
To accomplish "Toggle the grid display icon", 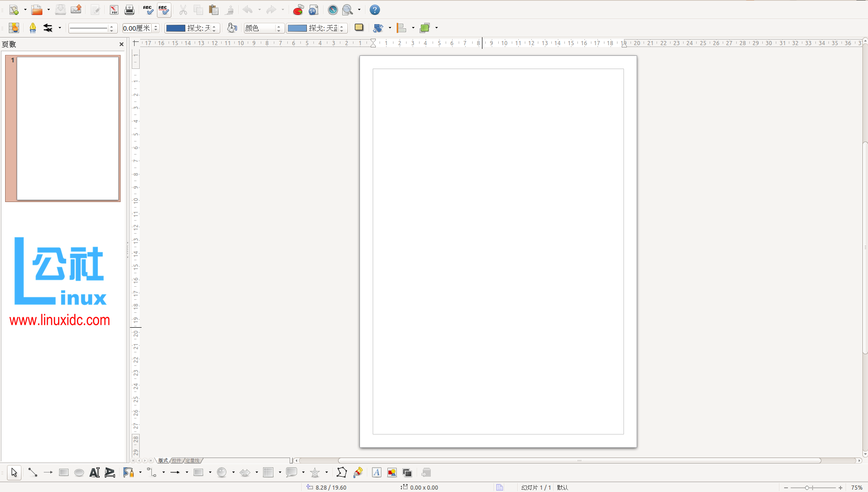I will click(x=14, y=28).
